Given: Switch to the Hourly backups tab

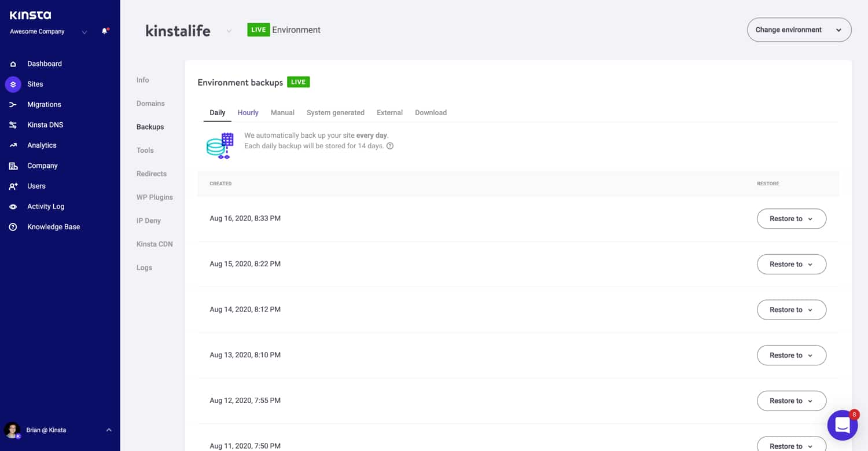Looking at the screenshot, I should click(x=248, y=112).
